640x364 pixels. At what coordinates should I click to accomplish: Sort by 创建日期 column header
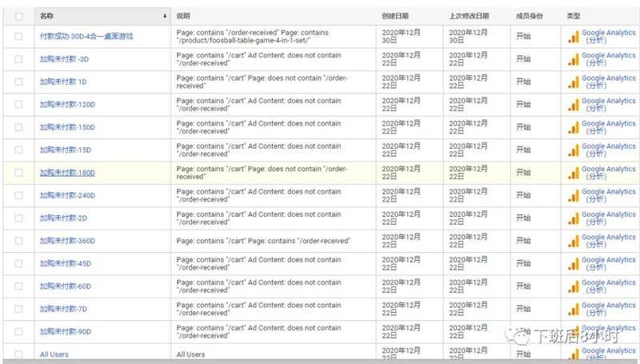pyautogui.click(x=395, y=16)
